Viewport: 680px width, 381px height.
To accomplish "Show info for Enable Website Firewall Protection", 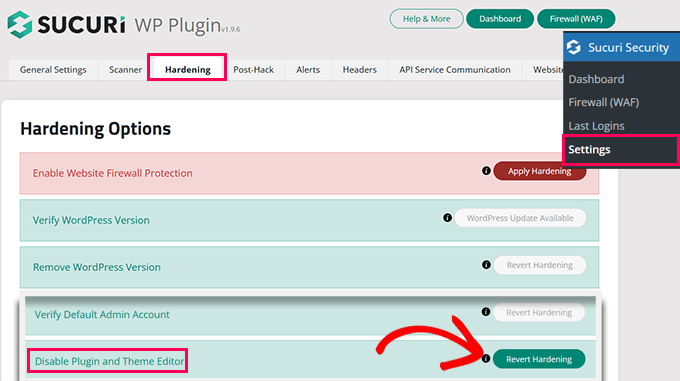I will [486, 171].
